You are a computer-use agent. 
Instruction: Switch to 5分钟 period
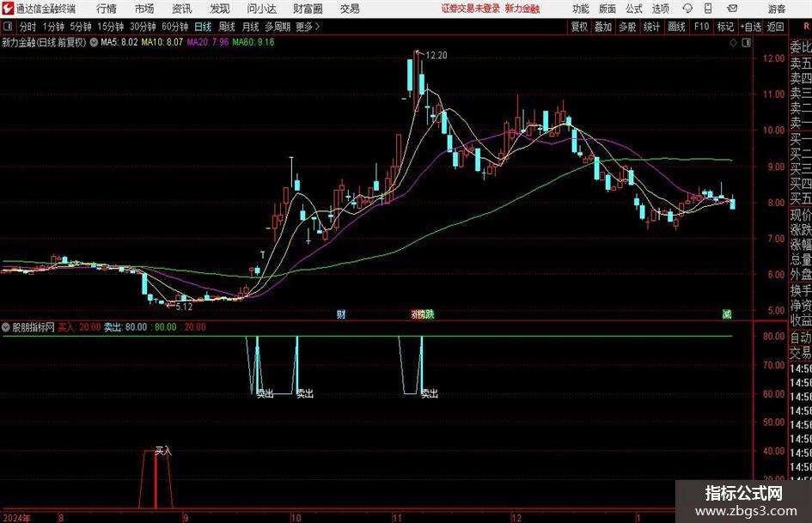pyautogui.click(x=80, y=27)
